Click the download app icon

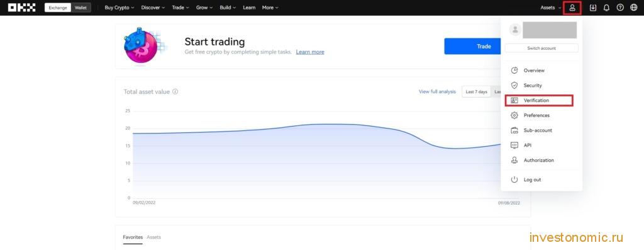(592, 8)
